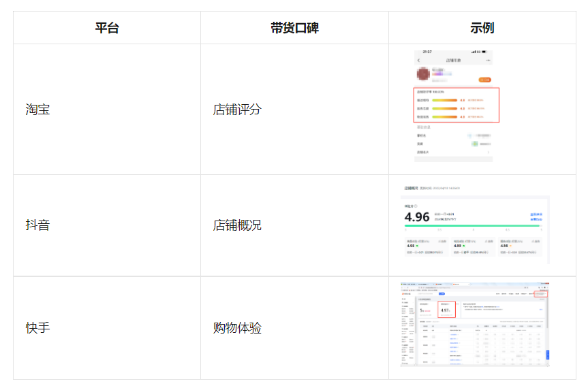Select the 快手 platform cell
Image resolution: width=588 pixels, height=390 pixels.
pyautogui.click(x=107, y=328)
